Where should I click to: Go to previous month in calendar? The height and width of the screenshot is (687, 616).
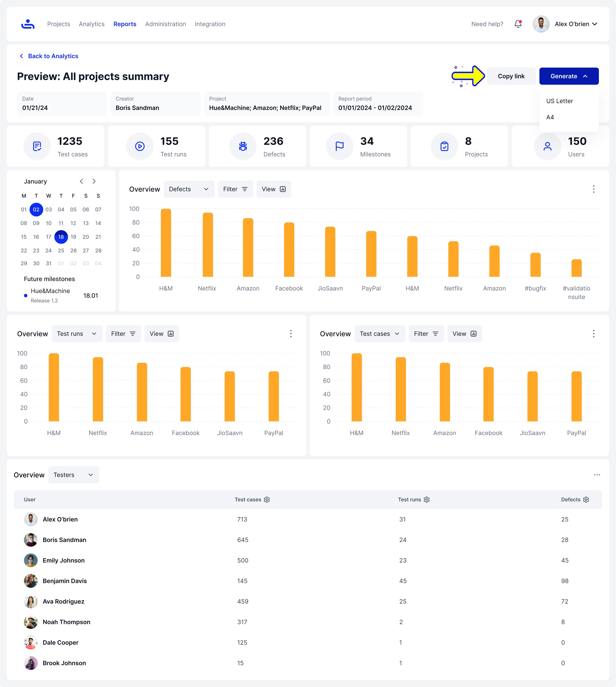pos(81,181)
